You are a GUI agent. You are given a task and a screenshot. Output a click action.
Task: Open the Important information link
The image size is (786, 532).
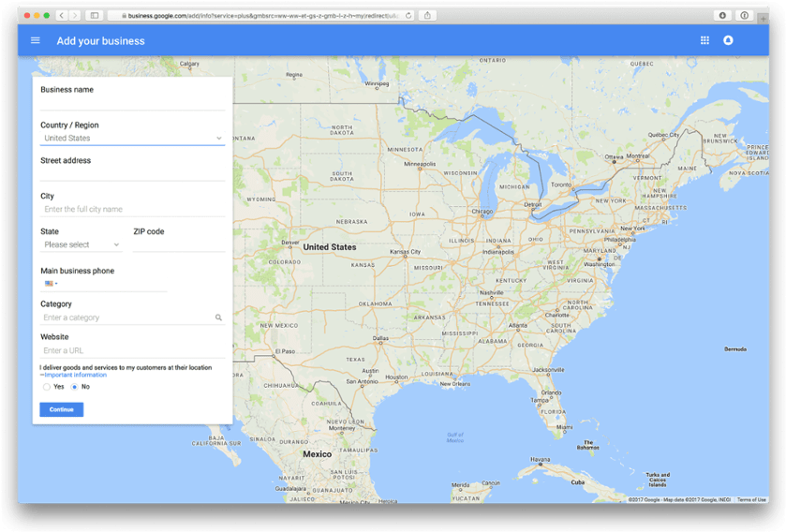coord(75,375)
